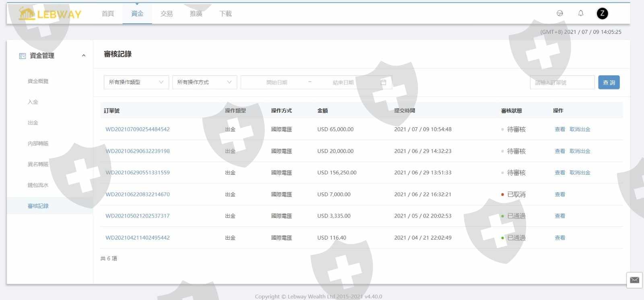Click the LEBWAY logo icon

pyautogui.click(x=27, y=14)
